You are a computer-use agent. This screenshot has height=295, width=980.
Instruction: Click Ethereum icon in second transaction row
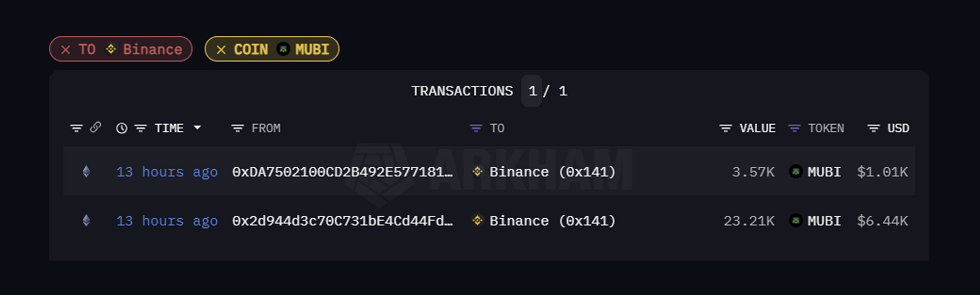pyautogui.click(x=86, y=220)
